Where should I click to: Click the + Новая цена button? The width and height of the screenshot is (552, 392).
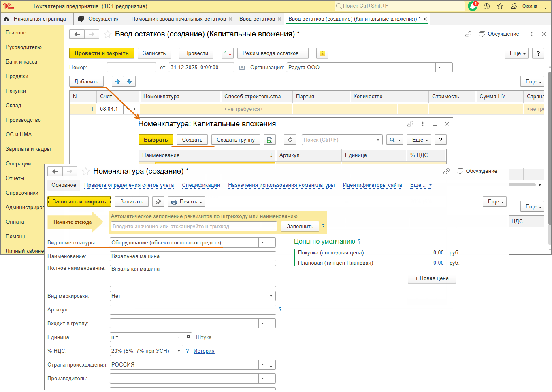click(x=432, y=278)
